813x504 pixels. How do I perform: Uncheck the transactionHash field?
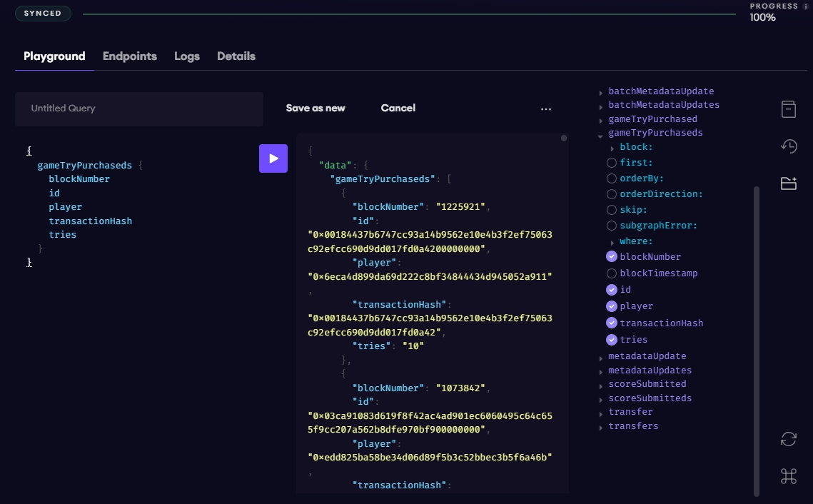pyautogui.click(x=612, y=323)
